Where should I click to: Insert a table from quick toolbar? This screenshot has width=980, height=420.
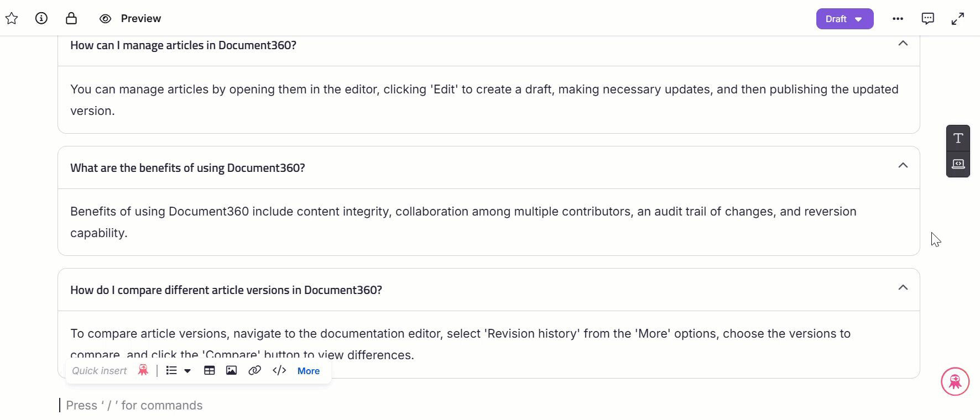210,371
